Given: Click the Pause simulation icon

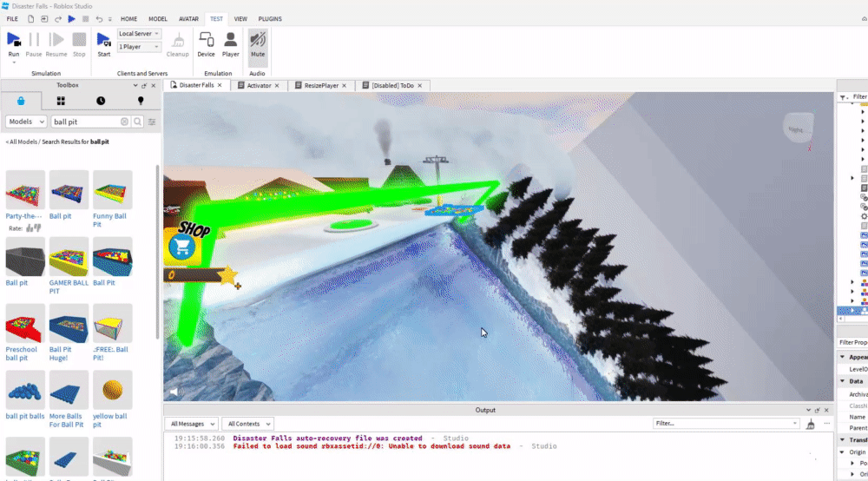Looking at the screenshot, I should (34, 40).
